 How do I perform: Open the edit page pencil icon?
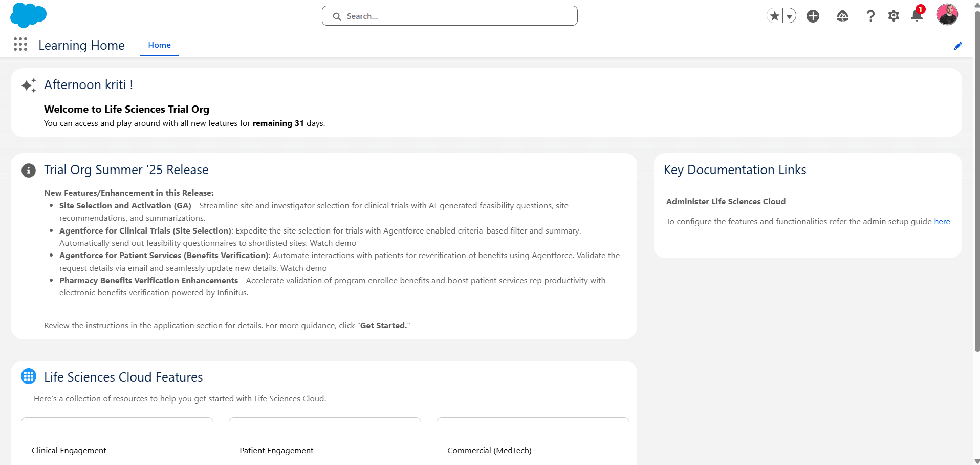pyautogui.click(x=957, y=46)
